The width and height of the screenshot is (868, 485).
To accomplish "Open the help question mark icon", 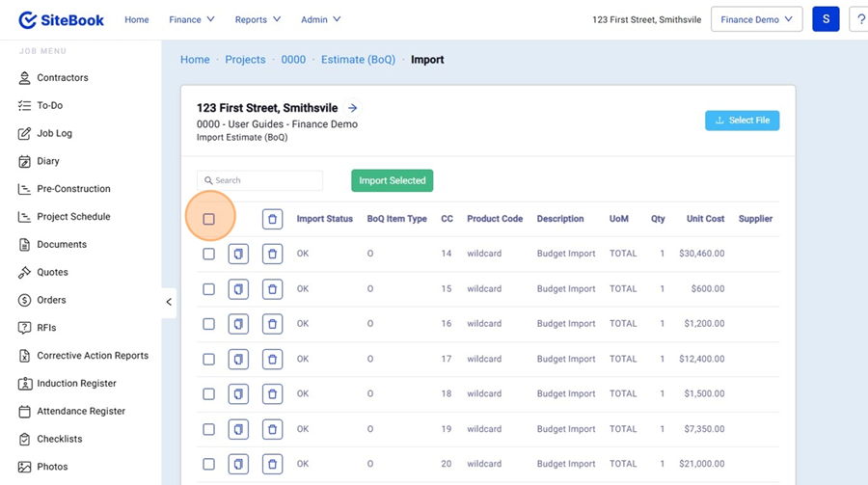I will coord(859,19).
